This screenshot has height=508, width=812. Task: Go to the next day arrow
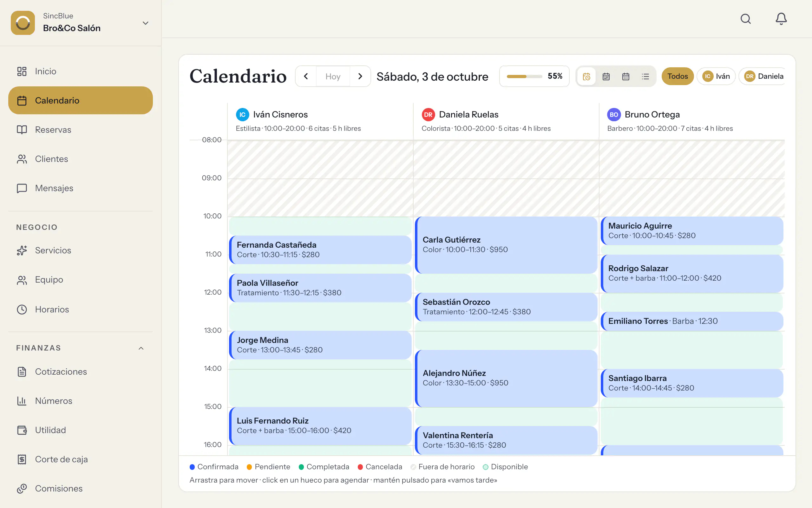coord(360,76)
